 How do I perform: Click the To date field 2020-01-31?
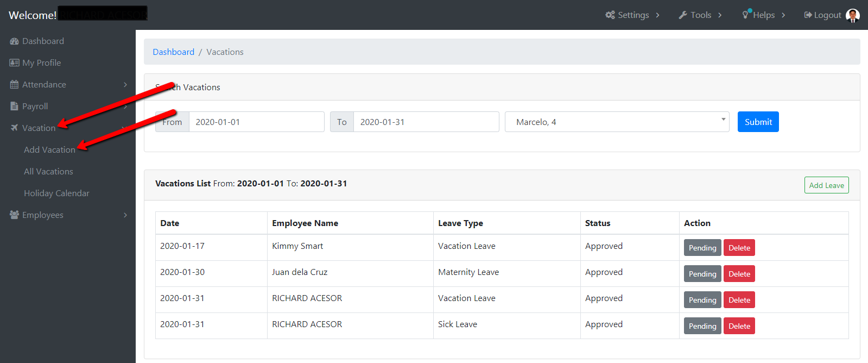coord(426,122)
